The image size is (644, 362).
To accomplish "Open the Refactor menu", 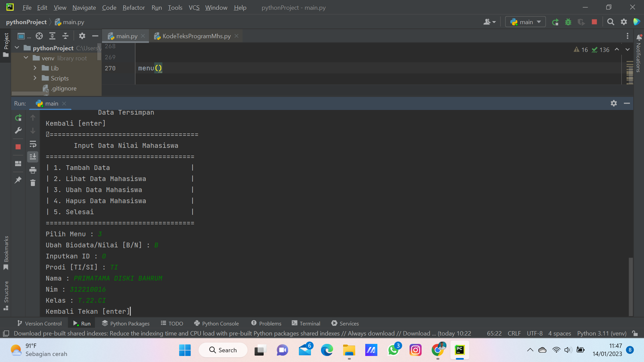I will (133, 7).
